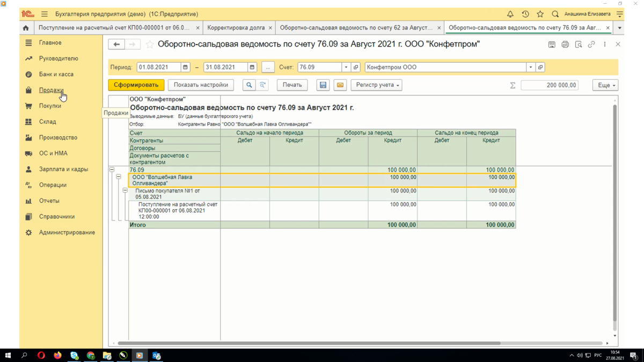Close the Корректировка долга tab

pyautogui.click(x=270, y=28)
